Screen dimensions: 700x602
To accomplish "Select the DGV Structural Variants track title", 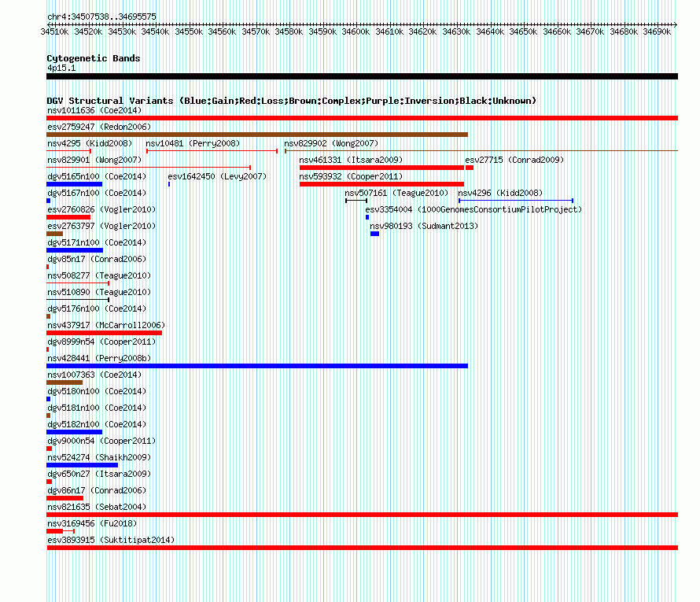I will (291, 101).
